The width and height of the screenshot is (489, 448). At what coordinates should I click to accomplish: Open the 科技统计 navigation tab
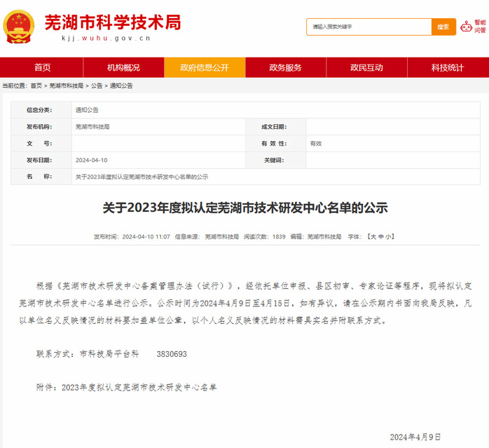click(448, 67)
